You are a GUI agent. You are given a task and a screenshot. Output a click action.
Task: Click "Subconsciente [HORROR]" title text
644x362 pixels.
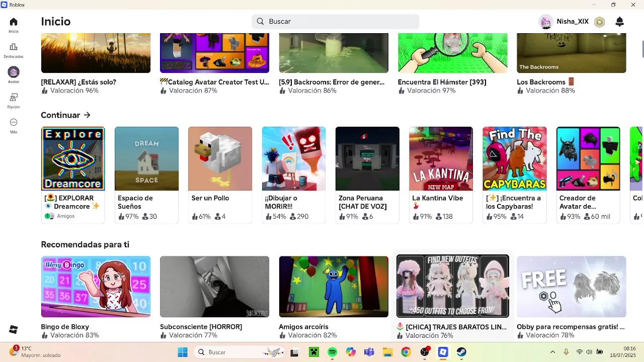pyautogui.click(x=201, y=327)
